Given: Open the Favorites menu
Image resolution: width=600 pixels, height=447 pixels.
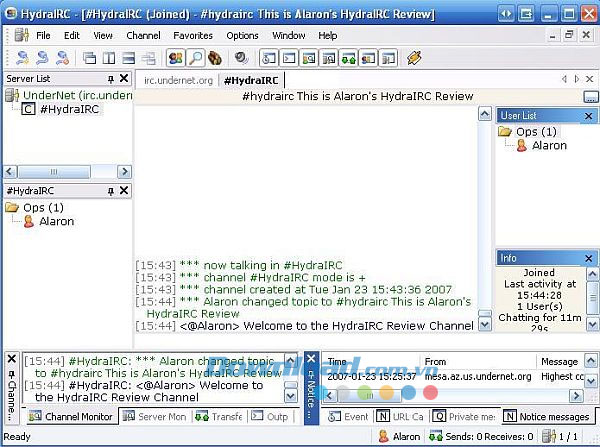Looking at the screenshot, I should click(192, 35).
